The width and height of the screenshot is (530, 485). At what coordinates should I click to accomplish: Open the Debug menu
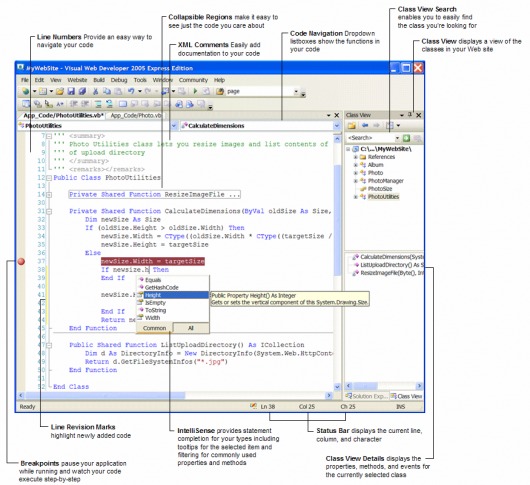point(119,80)
